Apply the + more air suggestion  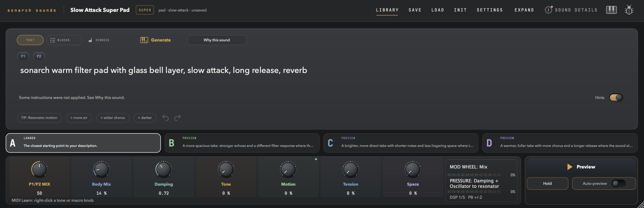79,118
